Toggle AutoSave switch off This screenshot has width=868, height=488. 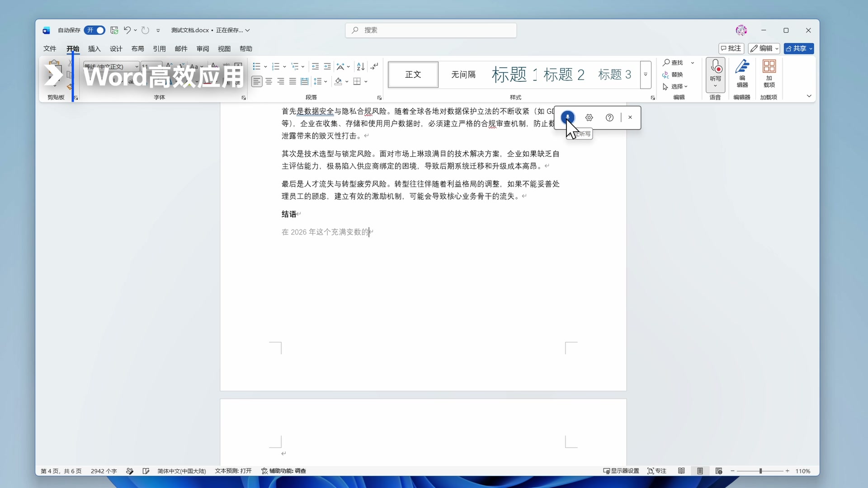click(x=94, y=30)
